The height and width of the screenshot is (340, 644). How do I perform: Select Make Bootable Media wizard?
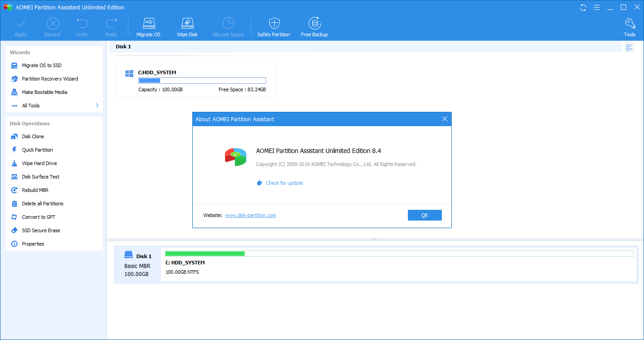coord(38,92)
